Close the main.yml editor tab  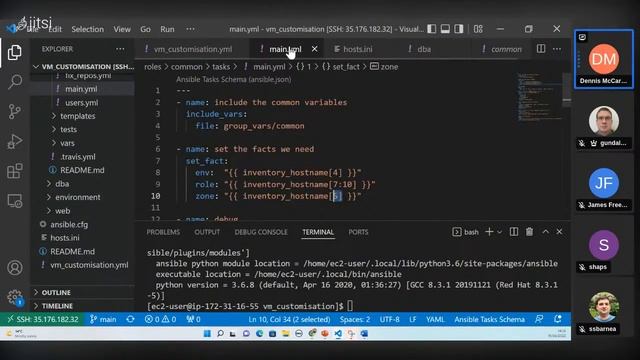coord(314,49)
